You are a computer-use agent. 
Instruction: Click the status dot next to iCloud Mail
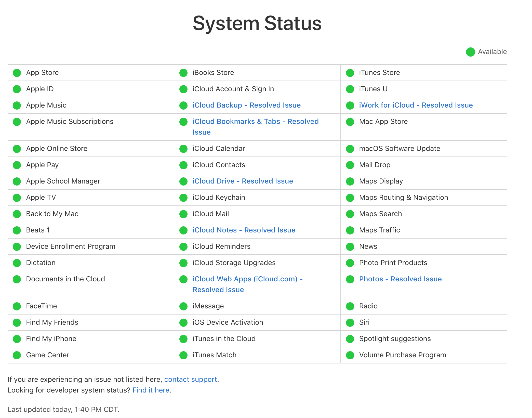[183, 214]
